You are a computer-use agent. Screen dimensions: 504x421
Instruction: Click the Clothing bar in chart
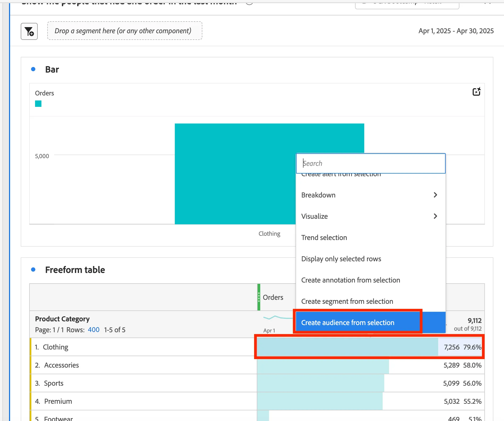coord(235,174)
